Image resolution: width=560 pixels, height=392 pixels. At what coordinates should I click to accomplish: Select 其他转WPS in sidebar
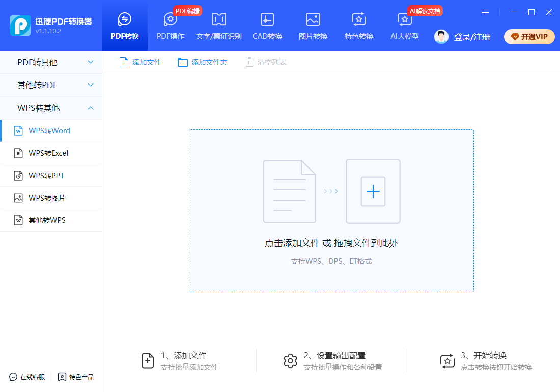click(x=51, y=220)
